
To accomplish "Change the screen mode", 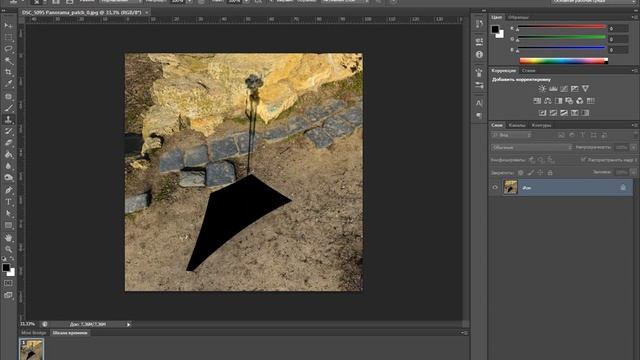I will point(8,295).
